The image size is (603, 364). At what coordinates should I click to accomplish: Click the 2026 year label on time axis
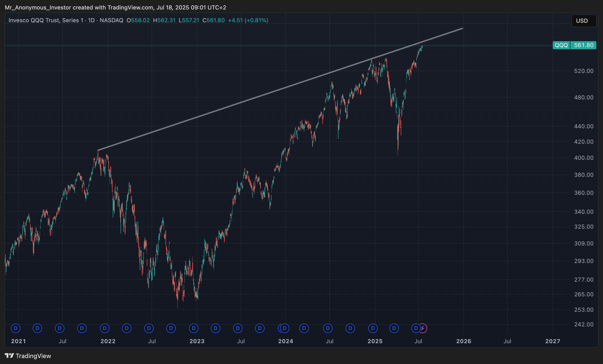[x=464, y=341]
